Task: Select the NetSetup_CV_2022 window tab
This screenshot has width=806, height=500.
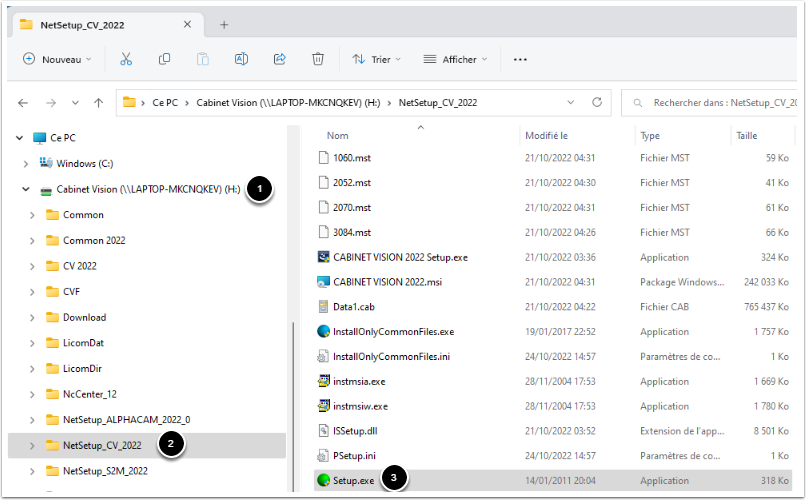Action: (x=107, y=25)
